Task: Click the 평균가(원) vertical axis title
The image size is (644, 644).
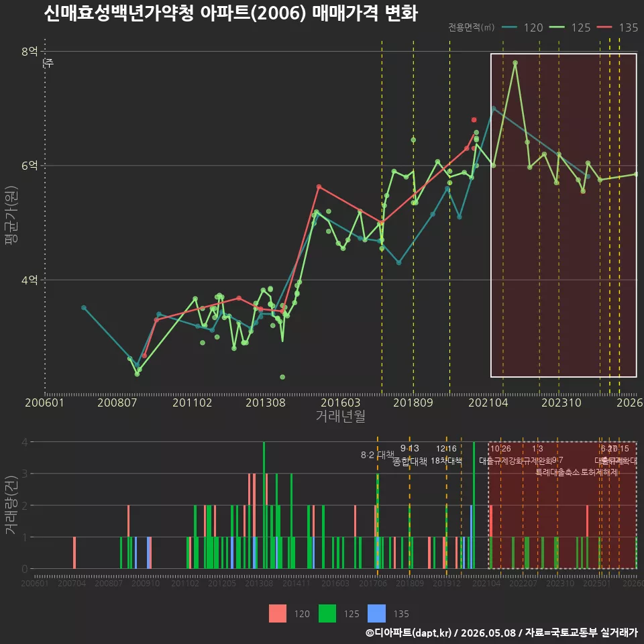Action: pyautogui.click(x=11, y=215)
